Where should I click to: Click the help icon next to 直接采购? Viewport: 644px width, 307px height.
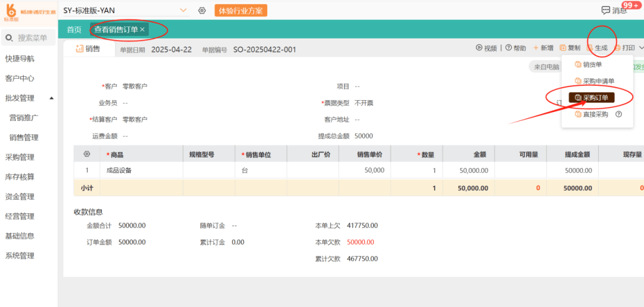click(x=618, y=114)
